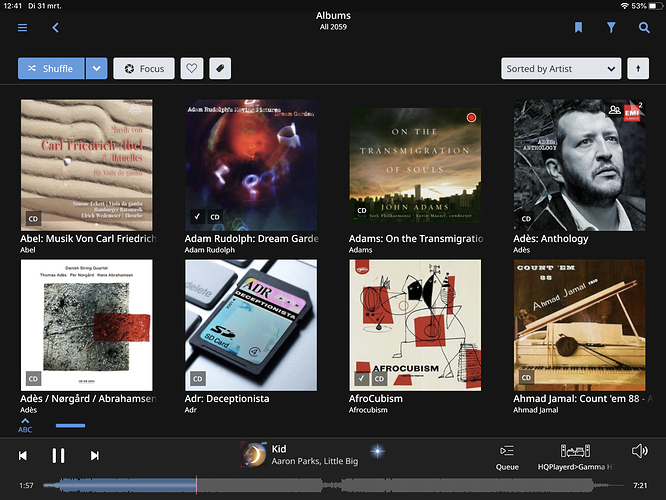Open the volume speaker control

(640, 451)
